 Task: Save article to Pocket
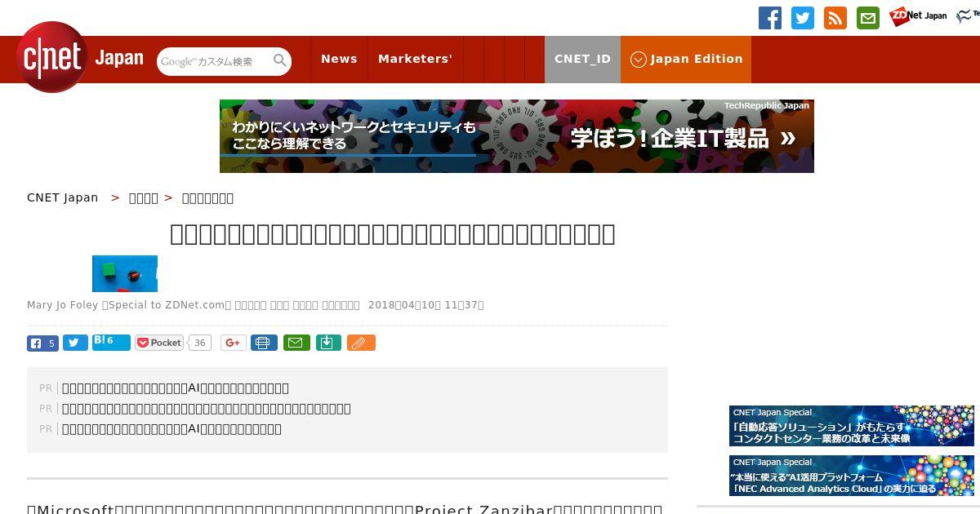tap(160, 343)
